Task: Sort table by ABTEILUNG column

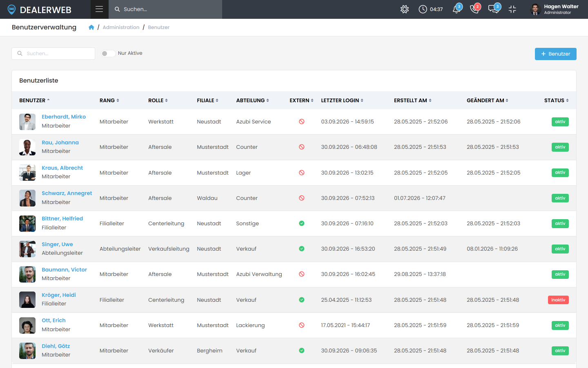Action: (x=252, y=100)
